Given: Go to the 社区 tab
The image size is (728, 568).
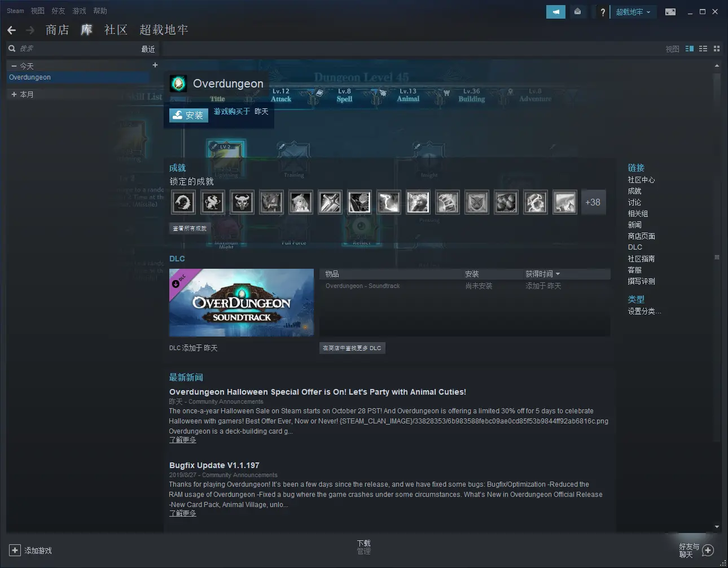Looking at the screenshot, I should pyautogui.click(x=116, y=30).
